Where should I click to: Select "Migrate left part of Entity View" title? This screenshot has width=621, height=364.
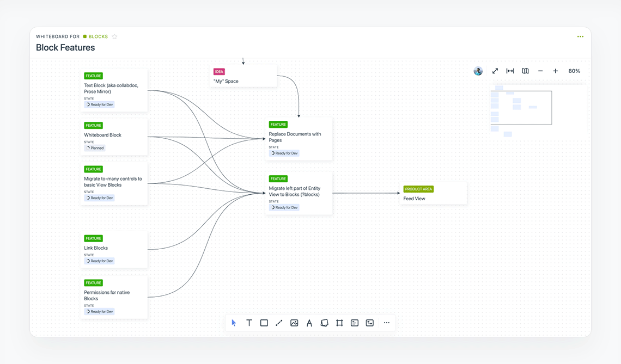tap(295, 191)
